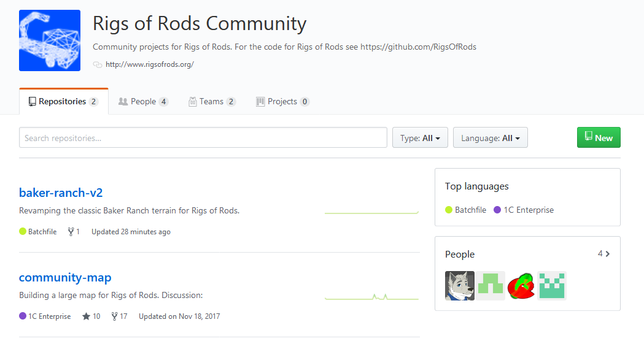644x352 pixels.
Task: Open the community-map repository
Action: pos(65,277)
